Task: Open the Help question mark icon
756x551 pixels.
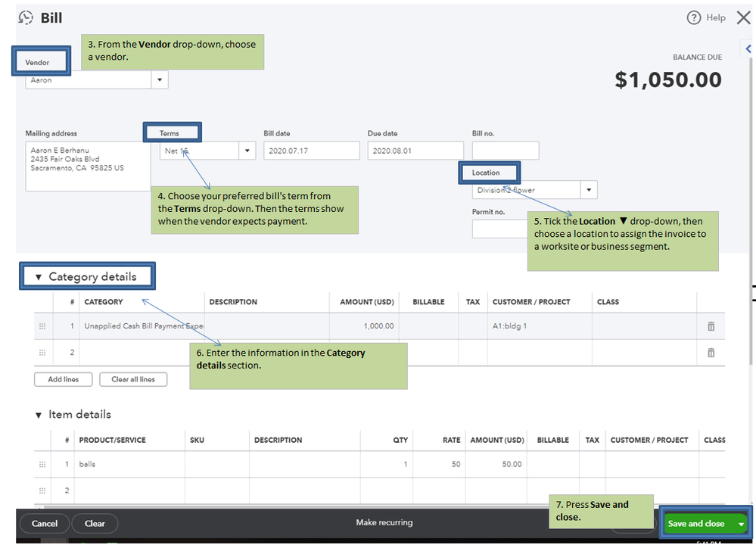Action: (694, 17)
